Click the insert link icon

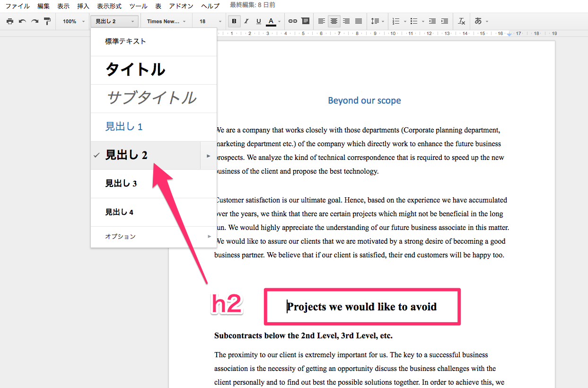click(x=293, y=21)
